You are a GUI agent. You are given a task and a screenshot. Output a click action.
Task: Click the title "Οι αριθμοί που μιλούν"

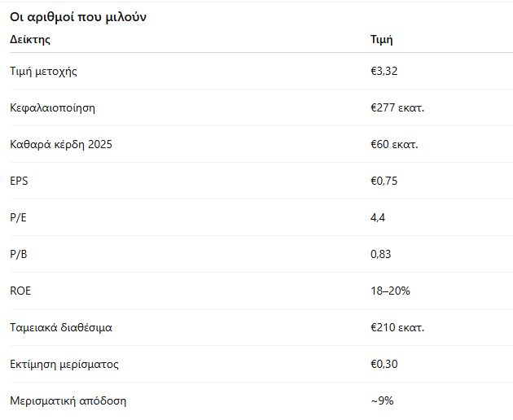click(x=78, y=17)
